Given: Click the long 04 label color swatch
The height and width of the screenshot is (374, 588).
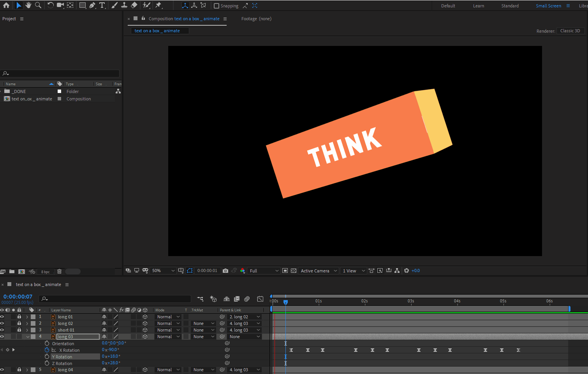Looking at the screenshot, I should click(33, 370).
